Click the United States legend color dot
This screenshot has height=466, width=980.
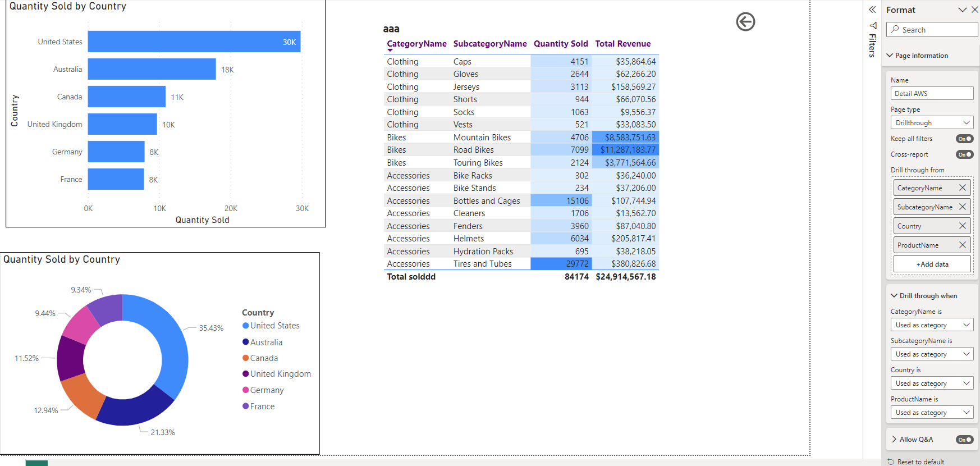(246, 326)
